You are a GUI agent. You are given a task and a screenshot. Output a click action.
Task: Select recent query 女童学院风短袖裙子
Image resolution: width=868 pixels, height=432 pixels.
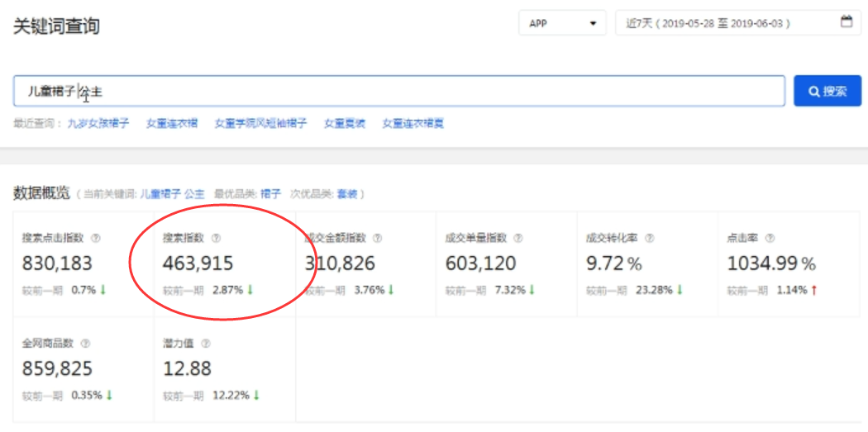coord(260,123)
